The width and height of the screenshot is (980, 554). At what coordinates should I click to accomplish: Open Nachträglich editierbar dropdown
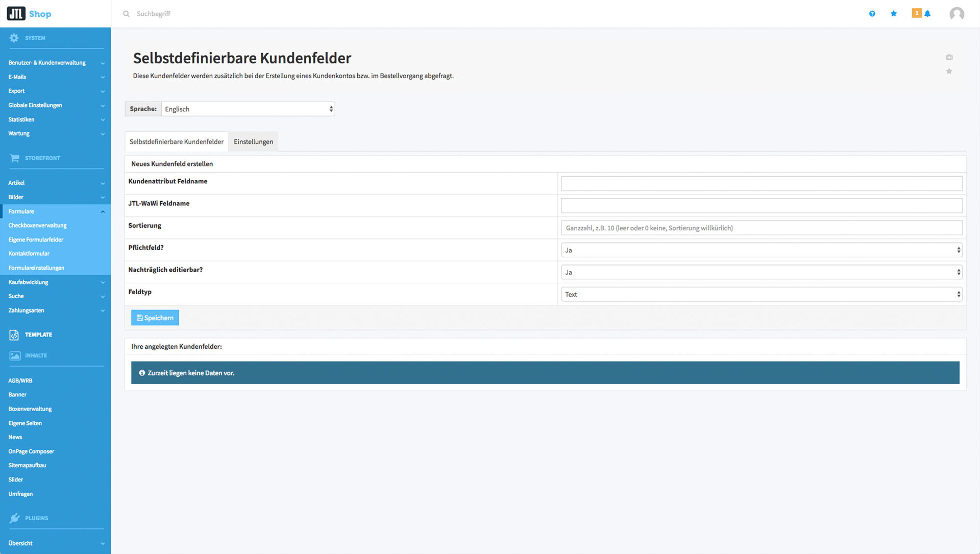click(x=762, y=272)
